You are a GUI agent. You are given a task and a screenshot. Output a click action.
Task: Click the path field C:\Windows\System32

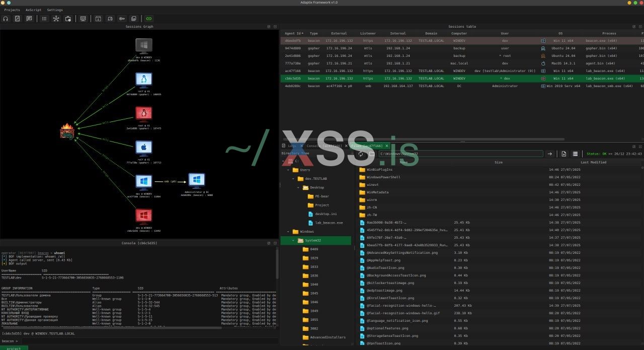pos(460,154)
